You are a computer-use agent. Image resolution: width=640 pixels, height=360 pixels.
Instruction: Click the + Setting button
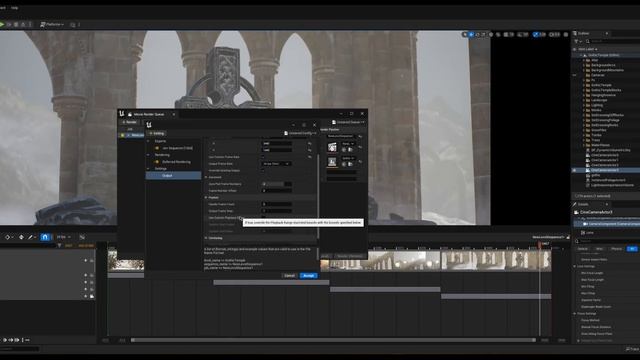(x=156, y=133)
